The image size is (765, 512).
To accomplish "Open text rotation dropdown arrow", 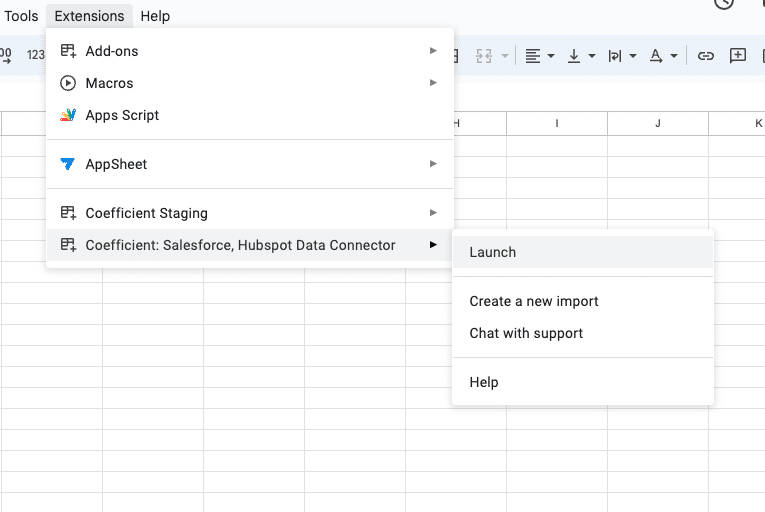I will pyautogui.click(x=674, y=56).
